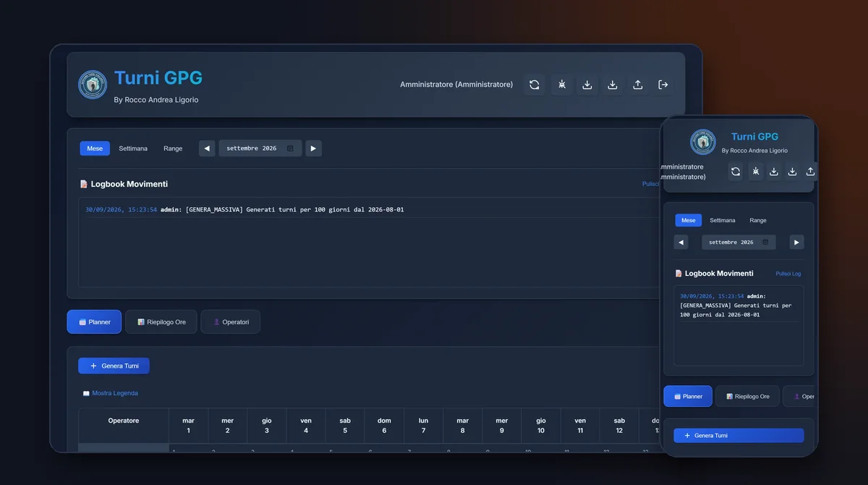Image resolution: width=868 pixels, height=485 pixels.
Task: Open the Operatori tab in desktop view
Action: 231,322
